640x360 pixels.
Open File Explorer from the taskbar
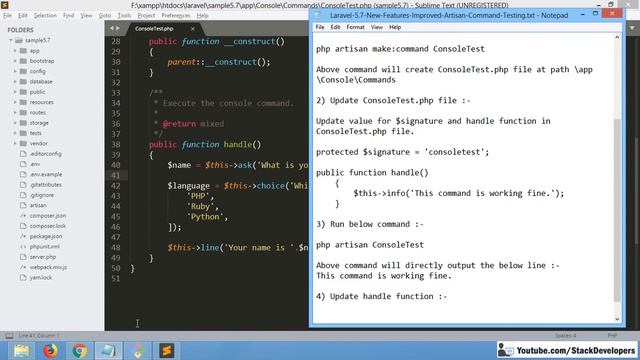21,351
